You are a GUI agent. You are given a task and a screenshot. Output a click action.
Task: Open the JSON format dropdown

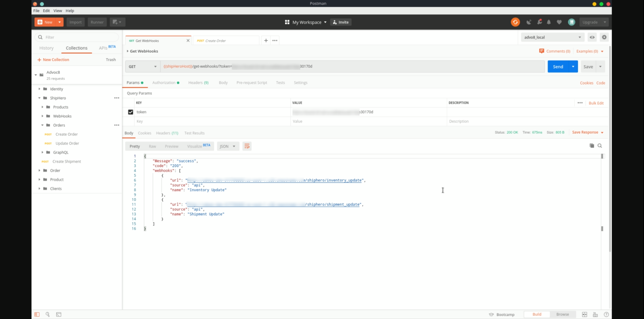(x=228, y=146)
